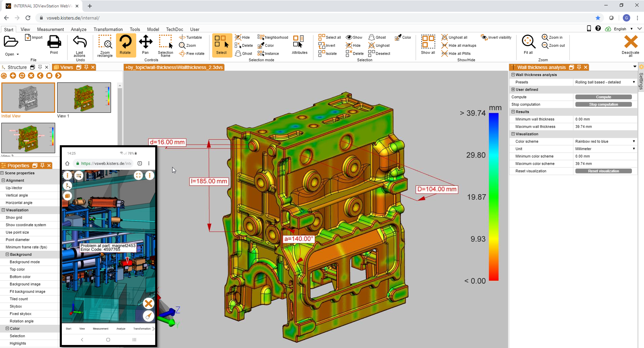Click the Reset visualization button

click(603, 171)
